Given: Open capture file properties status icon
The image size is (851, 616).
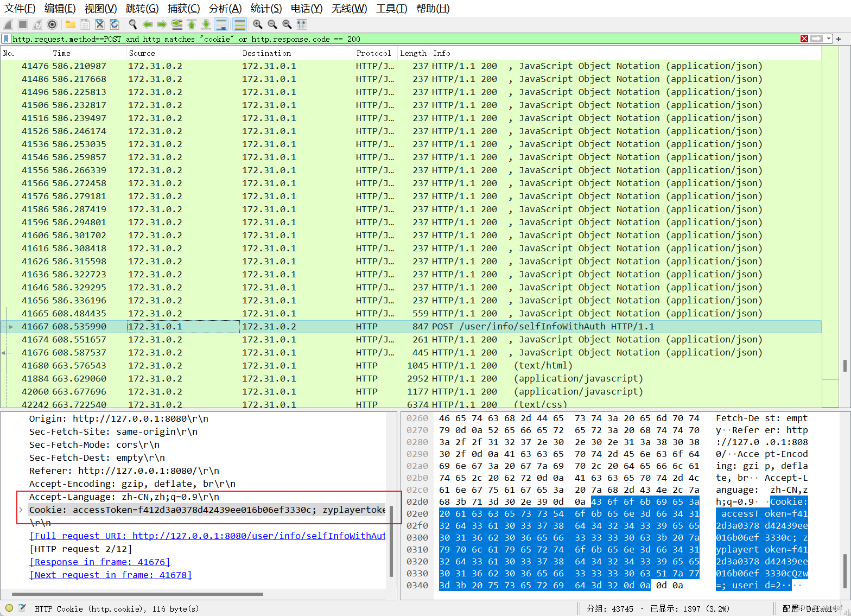Looking at the screenshot, I should click(x=22, y=608).
